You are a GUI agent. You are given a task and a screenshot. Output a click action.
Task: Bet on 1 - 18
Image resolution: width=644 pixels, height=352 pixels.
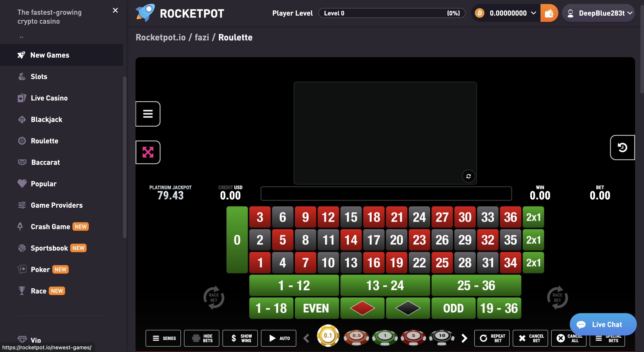[x=271, y=308]
